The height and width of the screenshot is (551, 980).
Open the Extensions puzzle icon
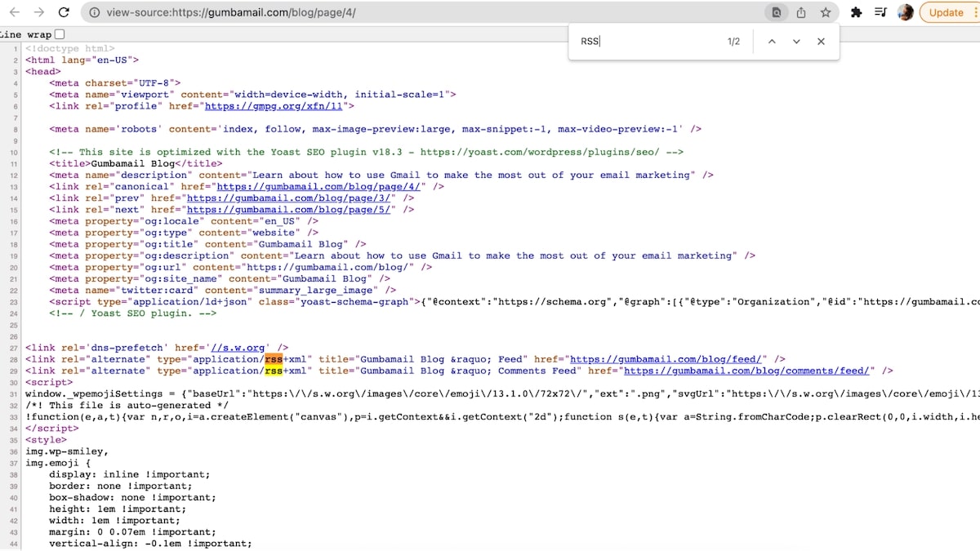point(856,12)
